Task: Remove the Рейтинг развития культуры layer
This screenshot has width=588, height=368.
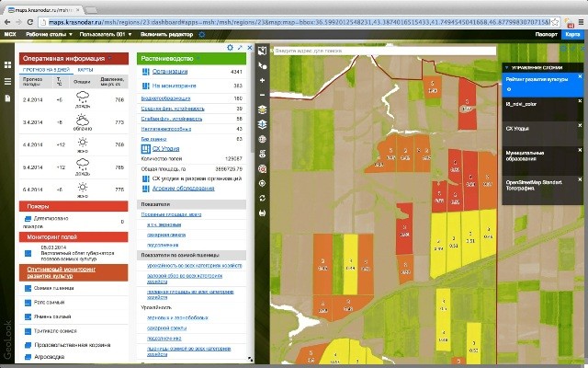Action: click(x=580, y=76)
